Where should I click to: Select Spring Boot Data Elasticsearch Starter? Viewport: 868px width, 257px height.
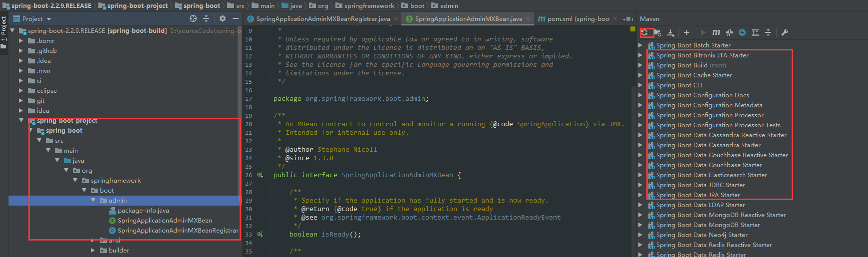[711, 175]
